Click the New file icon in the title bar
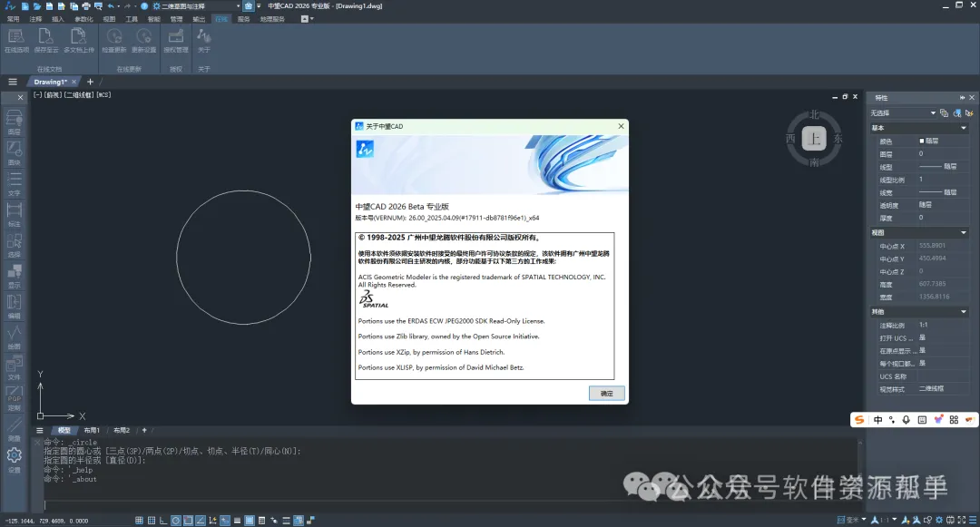The width and height of the screenshot is (980, 527). point(25,6)
